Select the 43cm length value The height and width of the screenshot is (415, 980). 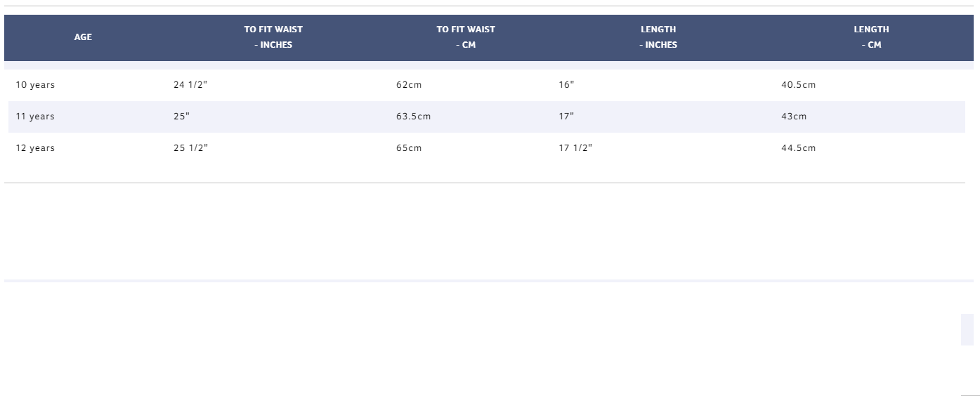point(794,117)
